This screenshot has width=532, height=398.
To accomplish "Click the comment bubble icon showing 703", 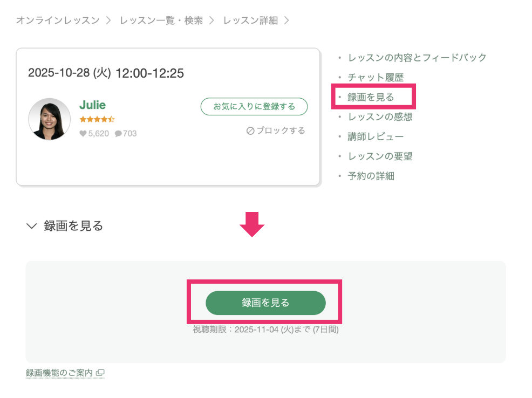I will point(118,133).
